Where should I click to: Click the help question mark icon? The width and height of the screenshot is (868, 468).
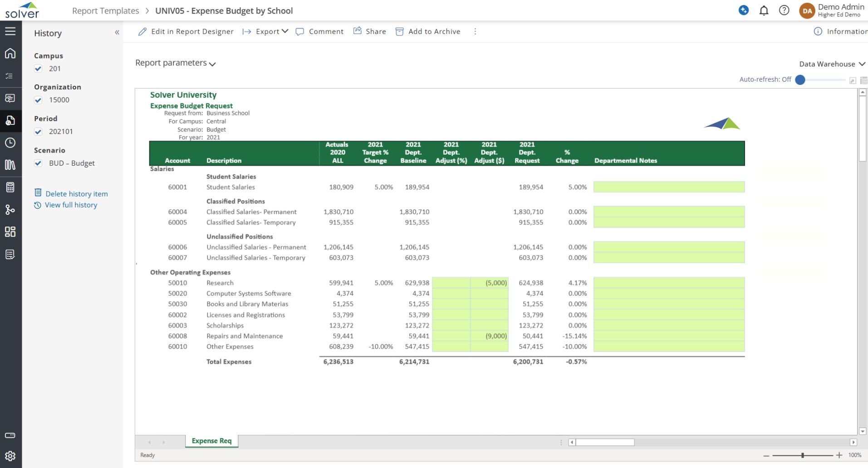coord(784,10)
